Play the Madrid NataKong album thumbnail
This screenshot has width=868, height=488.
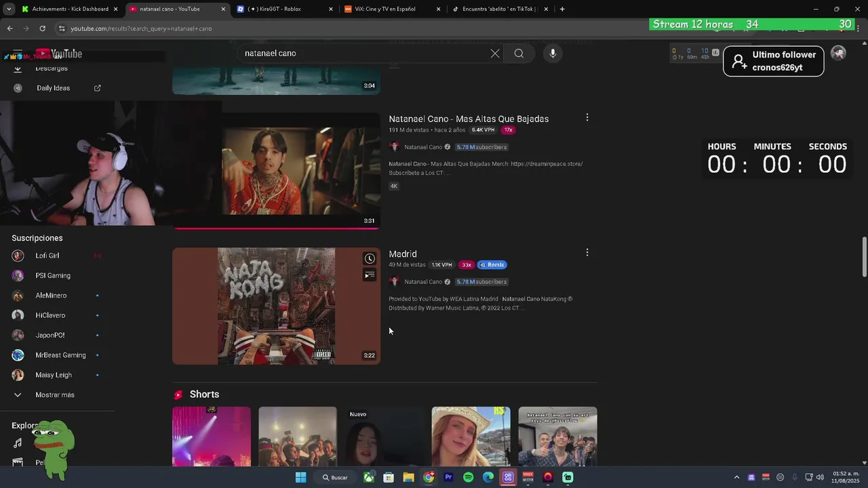pyautogui.click(x=276, y=306)
